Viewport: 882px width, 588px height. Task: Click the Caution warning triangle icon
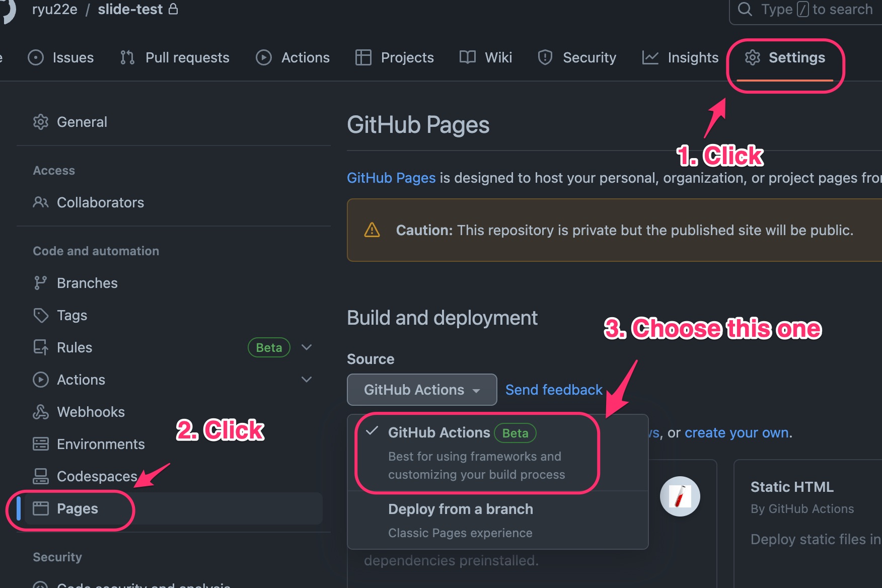coord(372,230)
